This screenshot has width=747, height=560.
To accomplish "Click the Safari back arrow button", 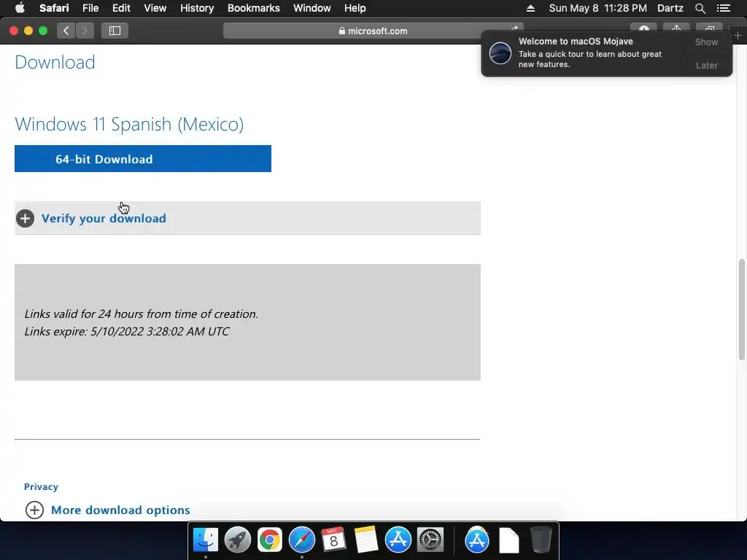I will 66,31.
